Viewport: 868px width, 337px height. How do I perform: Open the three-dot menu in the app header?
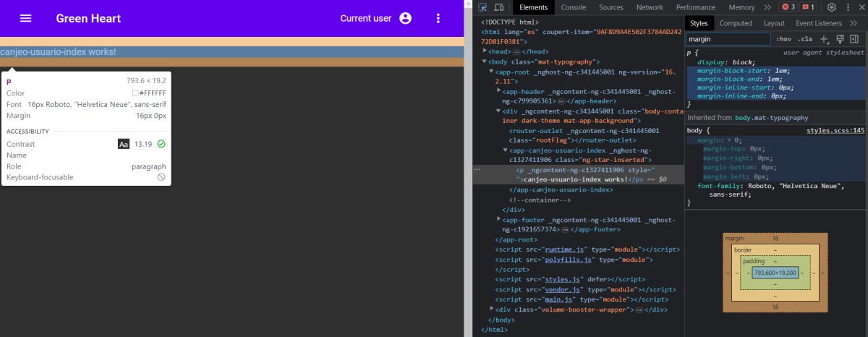tap(438, 18)
